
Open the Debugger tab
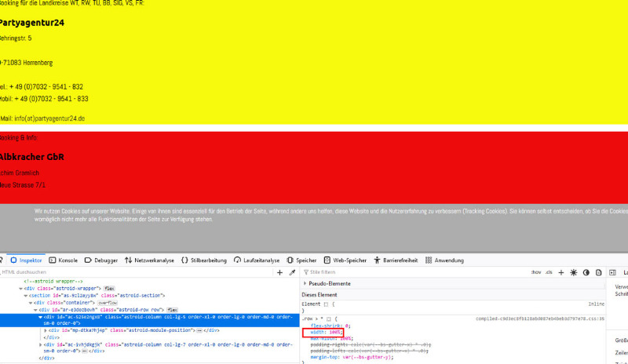pos(101,260)
